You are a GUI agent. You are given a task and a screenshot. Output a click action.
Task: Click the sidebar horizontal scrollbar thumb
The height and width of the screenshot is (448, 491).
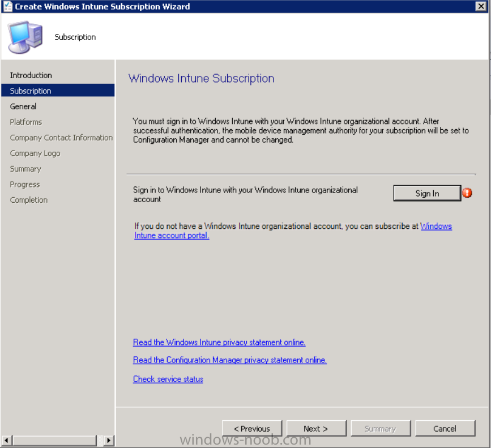[x=54, y=440]
